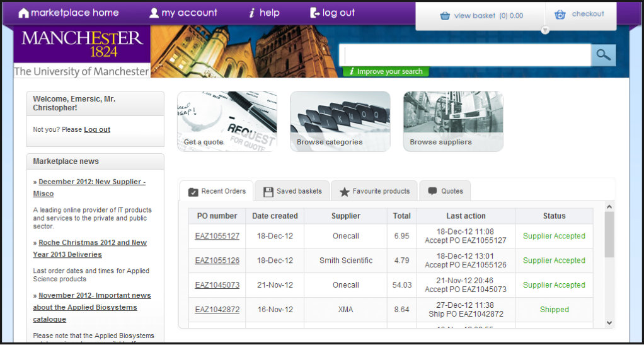
Task: Select Recent Orders tab
Action: 217,191
